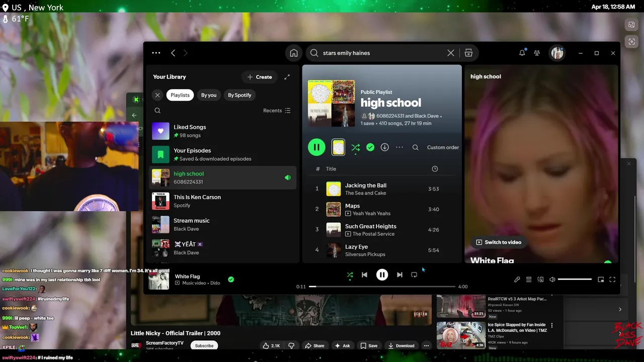This screenshot has width=644, height=362.
Task: Select the By you filter chip
Action: [x=209, y=95]
